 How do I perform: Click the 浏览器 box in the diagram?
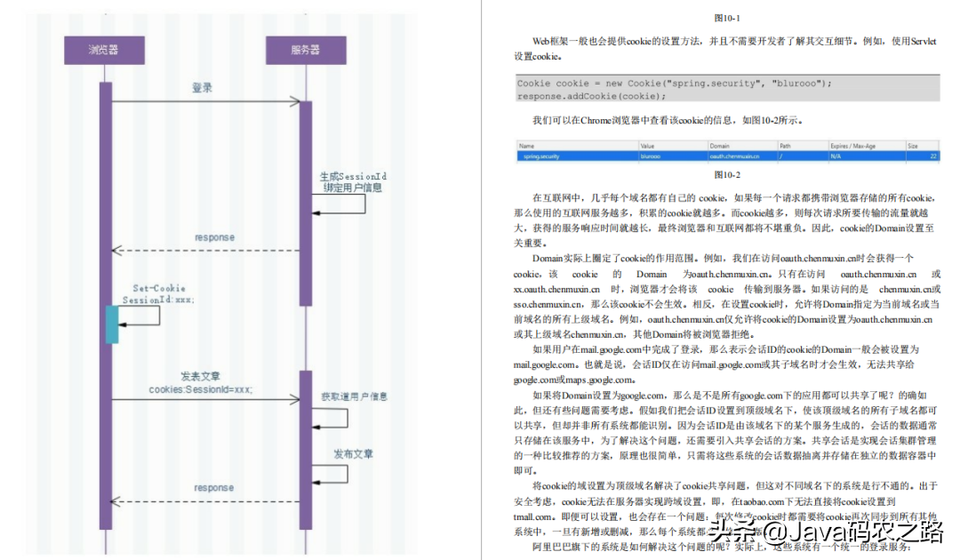tap(105, 50)
